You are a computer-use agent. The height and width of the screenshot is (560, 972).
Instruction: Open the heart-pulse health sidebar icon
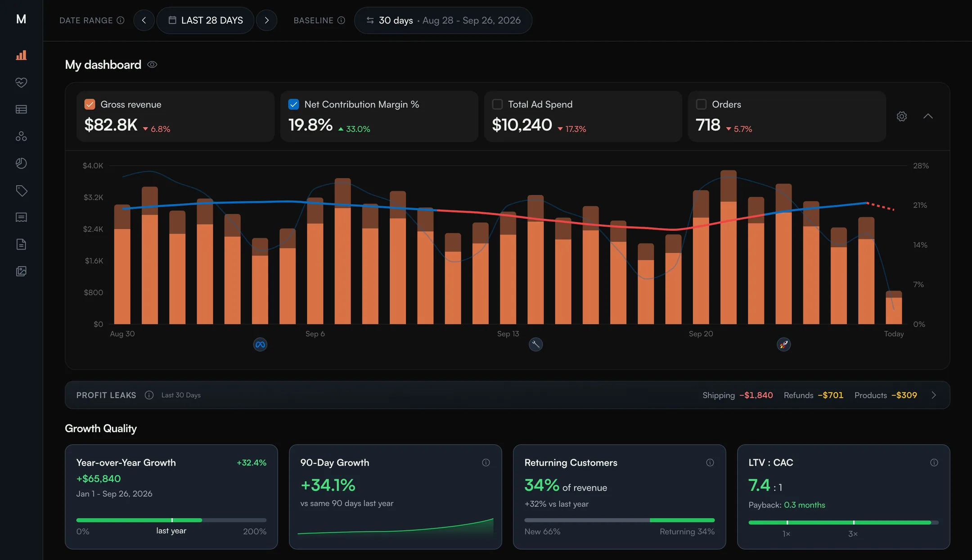coord(21,82)
